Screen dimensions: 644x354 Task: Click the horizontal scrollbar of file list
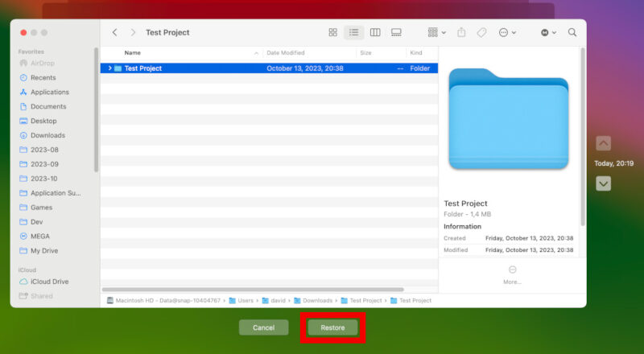point(253,290)
